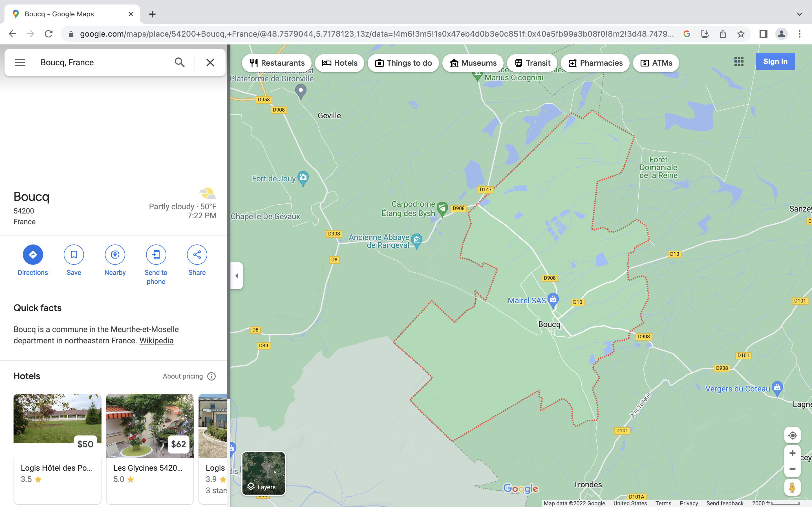Share this place via Share icon

197,255
